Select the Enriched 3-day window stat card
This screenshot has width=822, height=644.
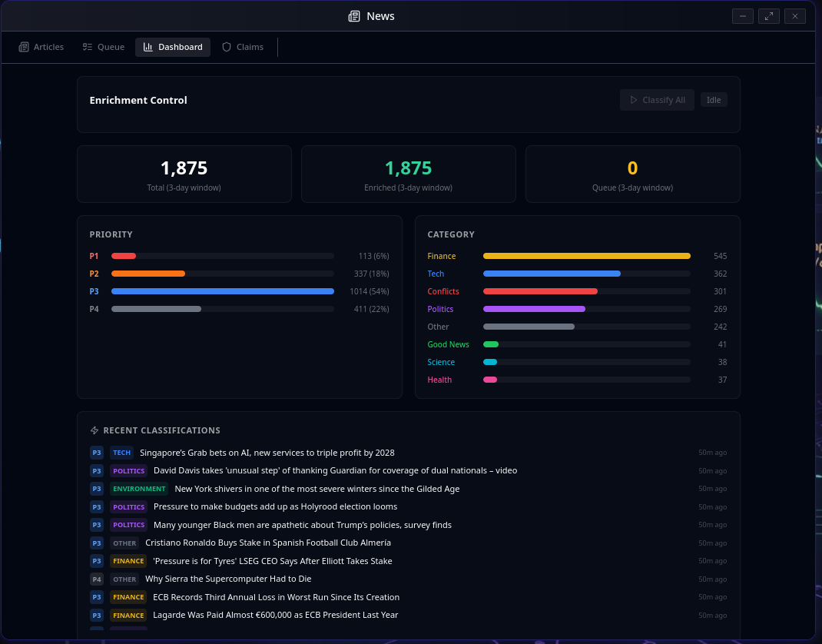coord(408,174)
